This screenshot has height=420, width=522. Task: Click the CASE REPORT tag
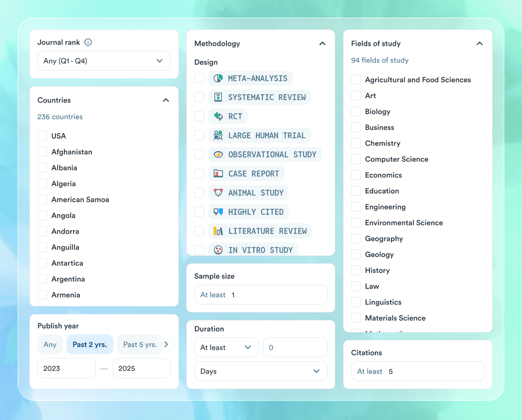[x=246, y=173]
